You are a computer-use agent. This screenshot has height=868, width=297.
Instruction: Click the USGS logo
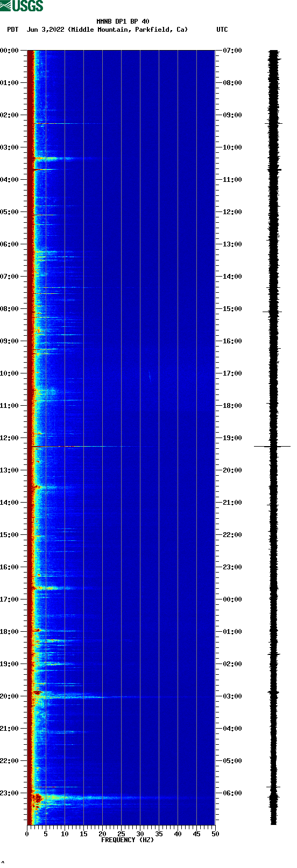coord(22,6)
